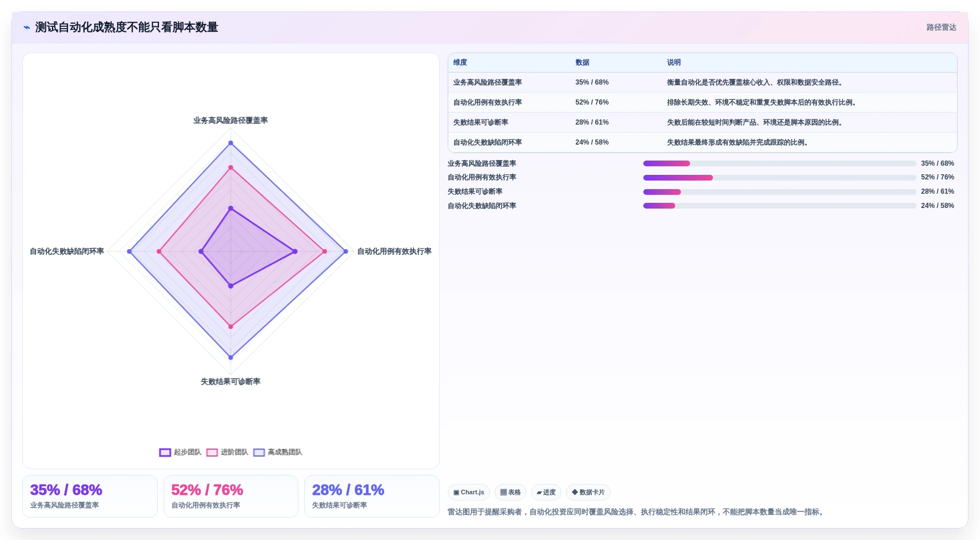
Task: Click the 起步团队 legend label
Action: pos(188,453)
